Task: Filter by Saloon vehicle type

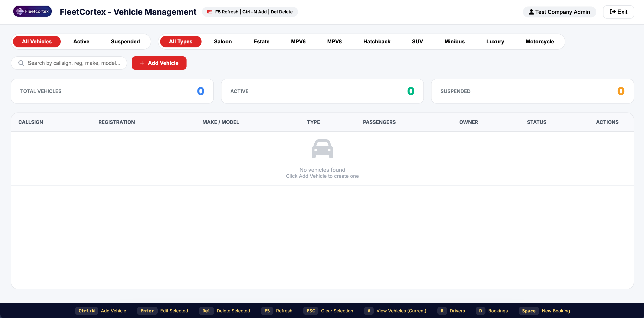Action: (x=223, y=41)
